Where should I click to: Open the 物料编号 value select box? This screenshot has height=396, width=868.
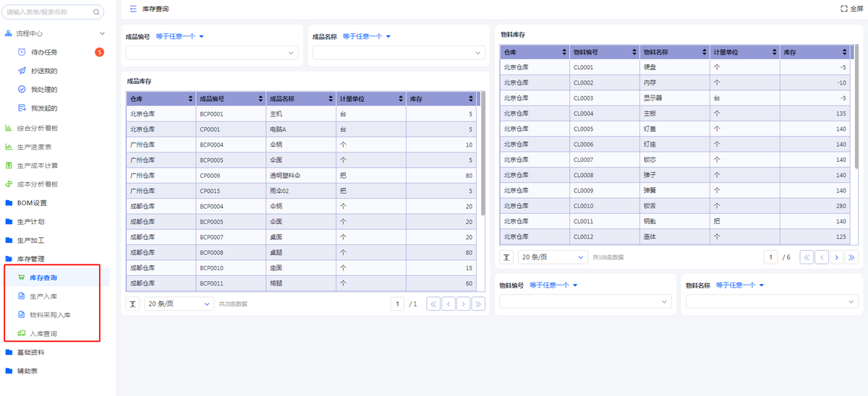585,301
